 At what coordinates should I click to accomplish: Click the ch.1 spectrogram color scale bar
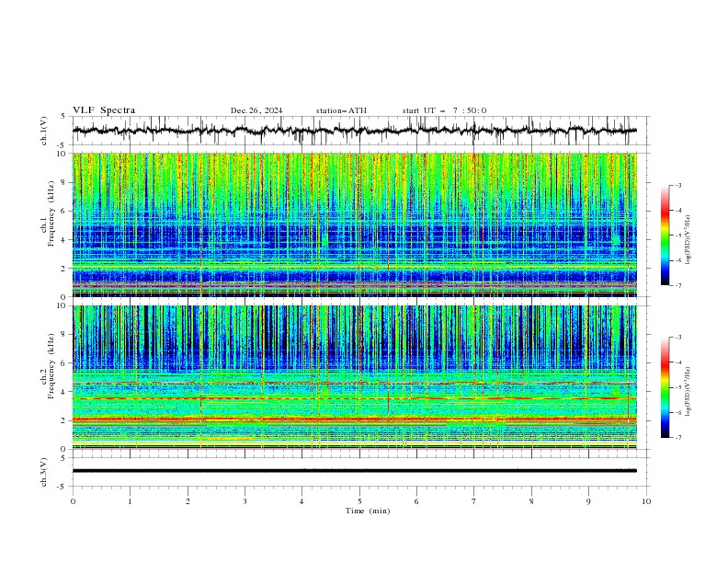click(665, 236)
